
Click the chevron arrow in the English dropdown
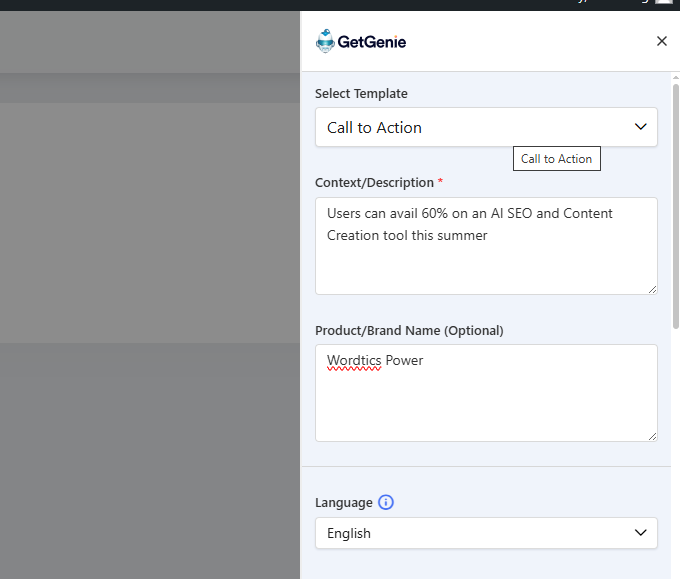click(641, 533)
